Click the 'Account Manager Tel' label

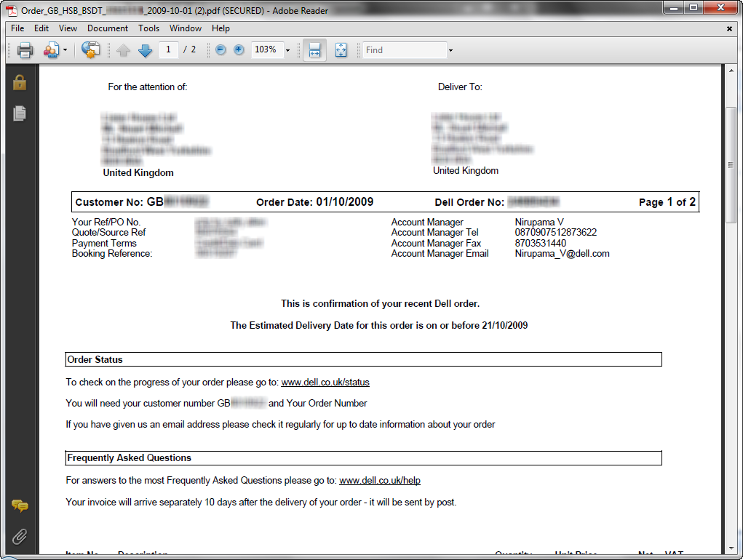[x=434, y=233]
